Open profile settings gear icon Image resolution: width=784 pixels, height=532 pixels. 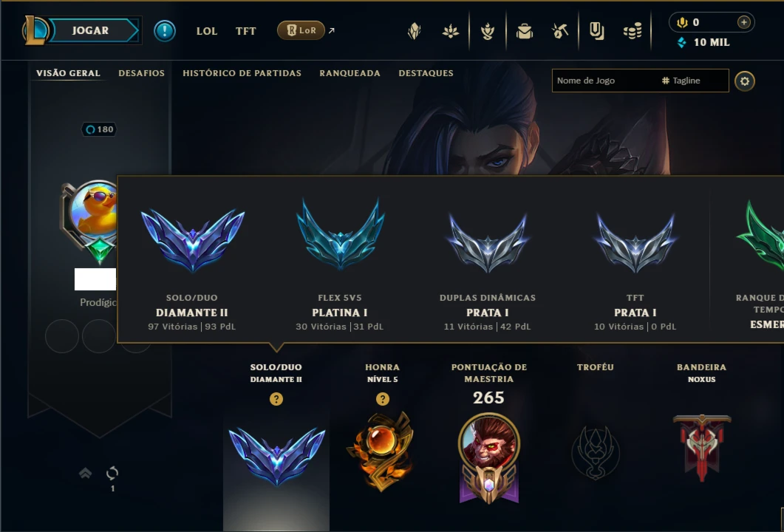[x=745, y=81]
